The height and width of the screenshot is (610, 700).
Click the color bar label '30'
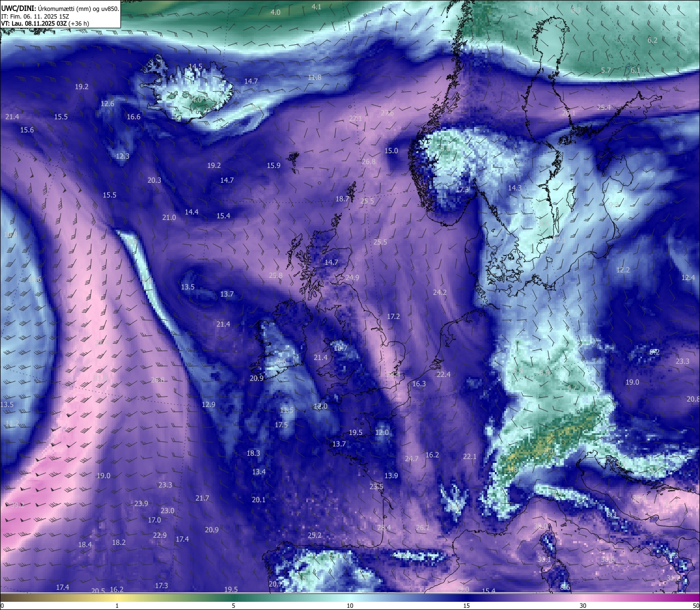coord(583,606)
